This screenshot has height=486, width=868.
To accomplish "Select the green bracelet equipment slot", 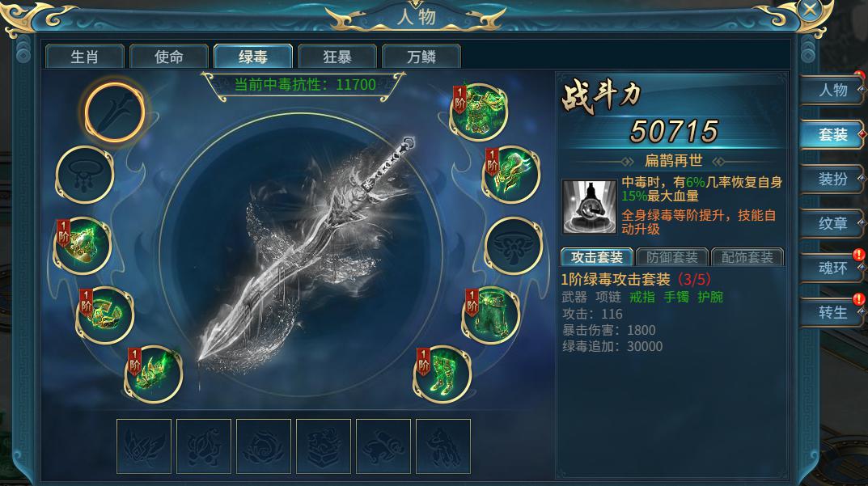I will pos(105,315).
